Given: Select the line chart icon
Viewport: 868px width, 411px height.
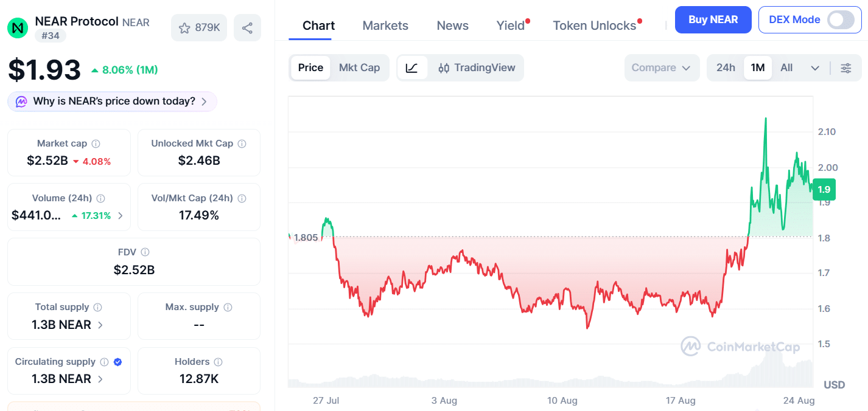Looking at the screenshot, I should [x=412, y=68].
